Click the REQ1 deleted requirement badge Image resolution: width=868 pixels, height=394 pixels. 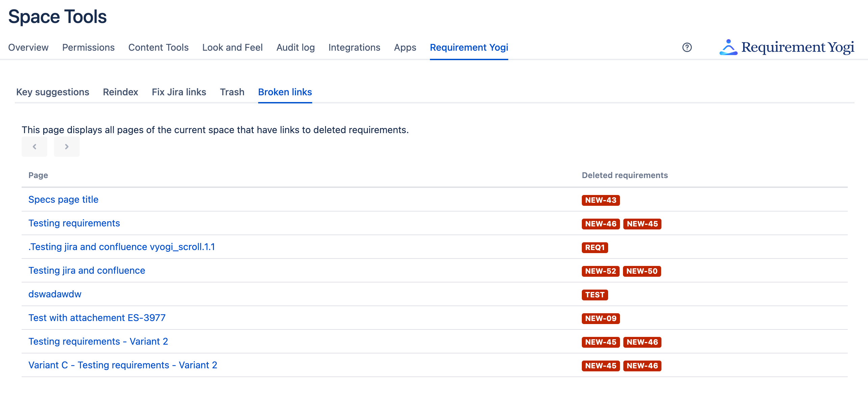[x=594, y=247]
